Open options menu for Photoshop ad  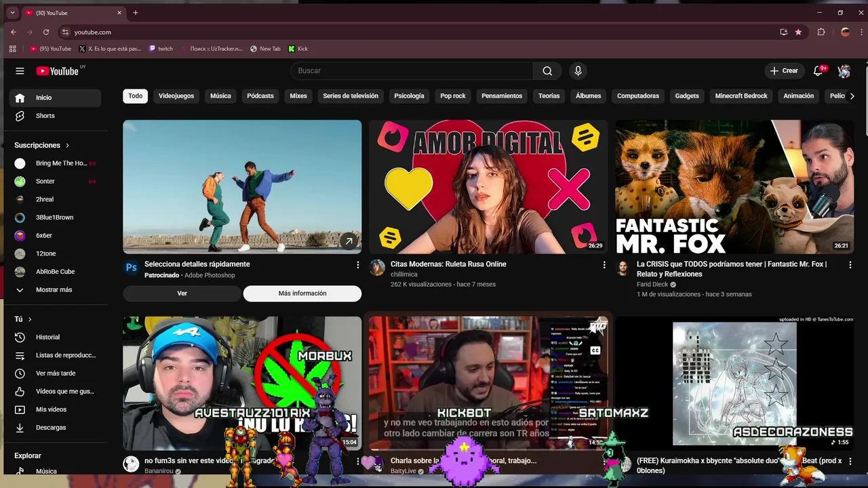point(358,265)
